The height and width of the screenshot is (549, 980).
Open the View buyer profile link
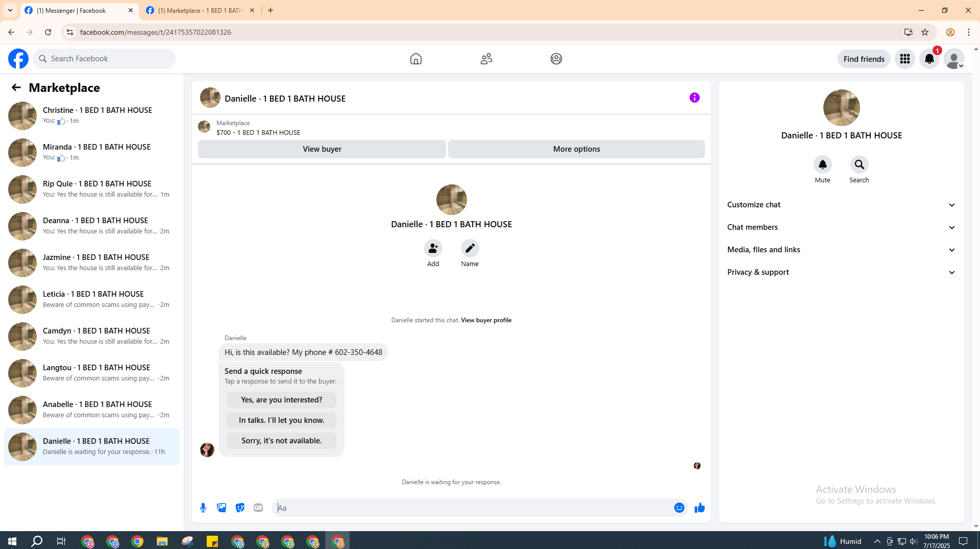coord(486,320)
